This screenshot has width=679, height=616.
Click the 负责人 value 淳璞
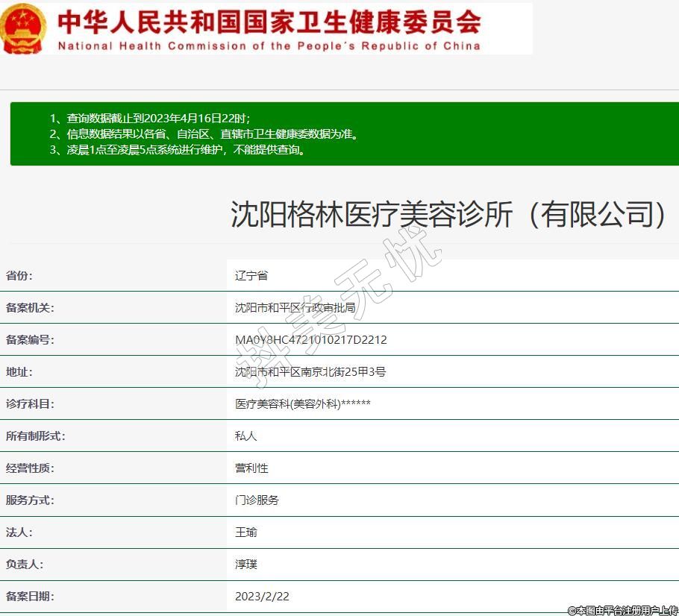pyautogui.click(x=246, y=564)
